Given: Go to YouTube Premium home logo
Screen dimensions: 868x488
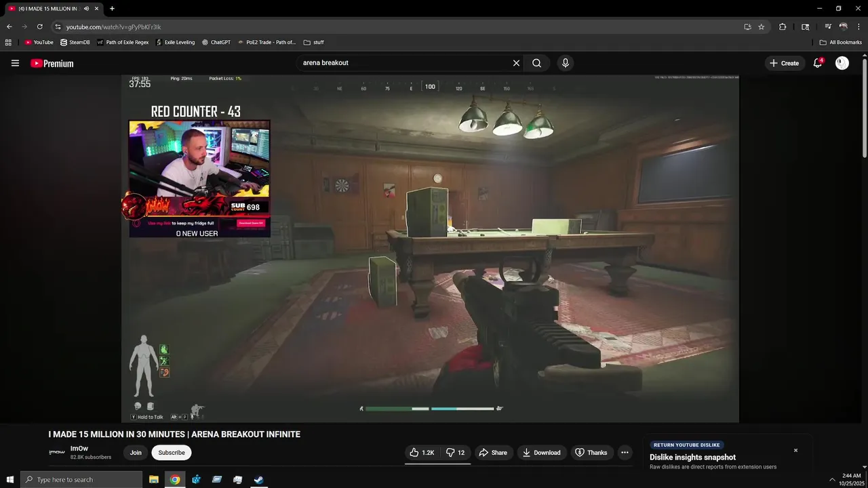Looking at the screenshot, I should point(52,63).
